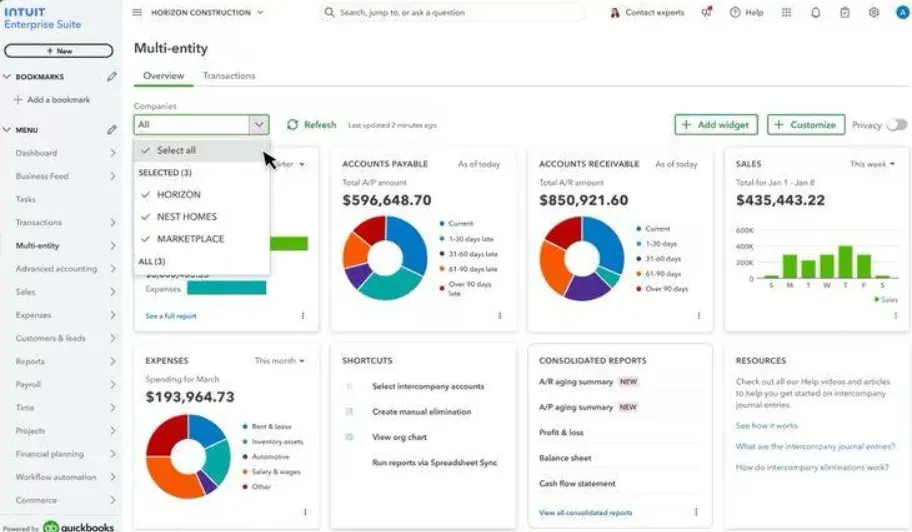Click the plus icon beside Add a bookmark
The width and height of the screenshot is (912, 532).
(18, 99)
